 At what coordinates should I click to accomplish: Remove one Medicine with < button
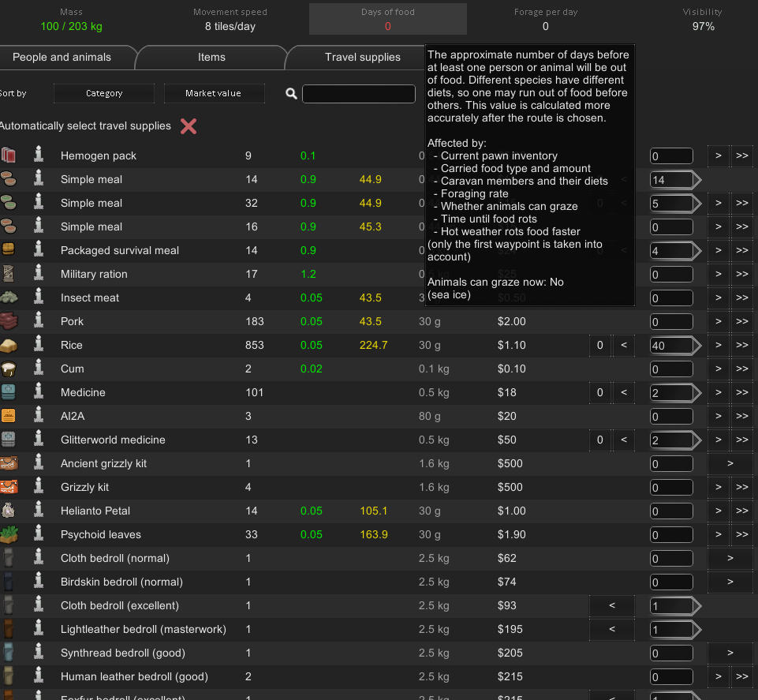coord(624,392)
